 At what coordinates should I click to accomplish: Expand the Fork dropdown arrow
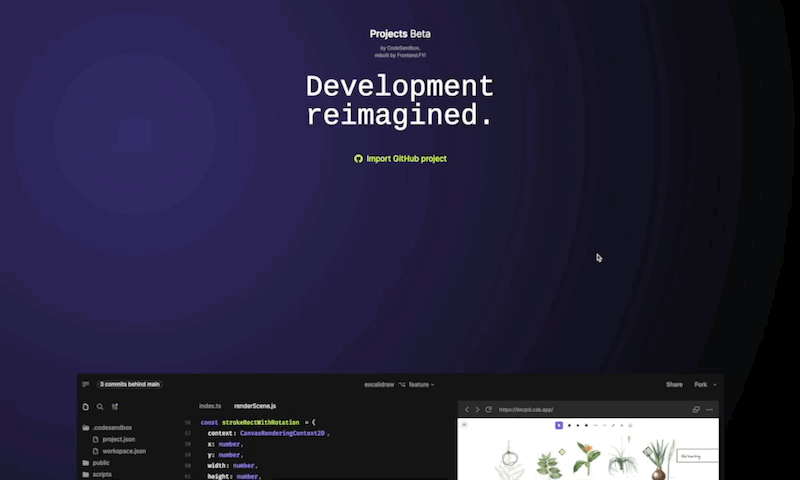point(715,384)
